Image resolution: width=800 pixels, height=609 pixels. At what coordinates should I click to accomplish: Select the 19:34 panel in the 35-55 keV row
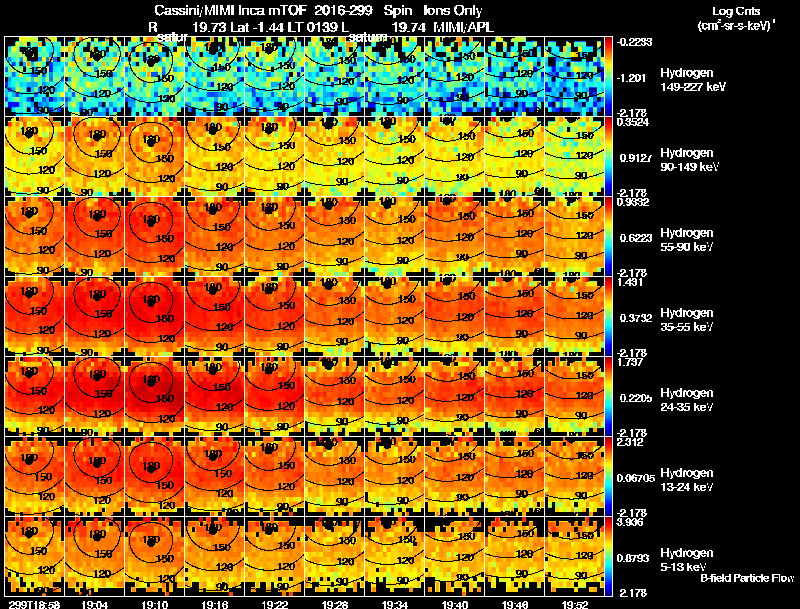[395, 317]
